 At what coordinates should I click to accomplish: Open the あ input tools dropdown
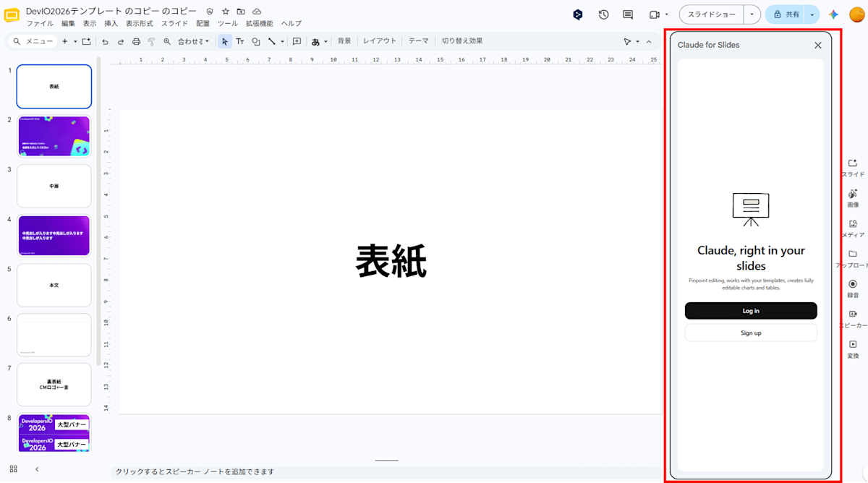click(320, 42)
